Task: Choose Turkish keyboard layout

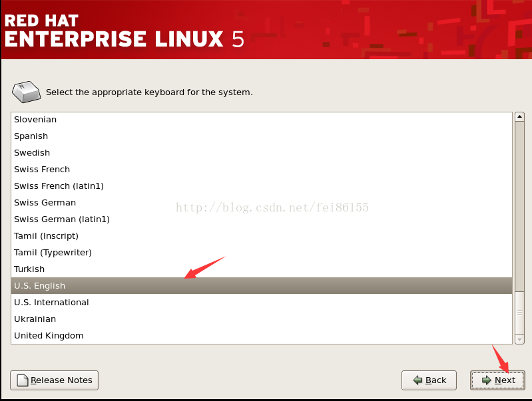Action: point(261,269)
